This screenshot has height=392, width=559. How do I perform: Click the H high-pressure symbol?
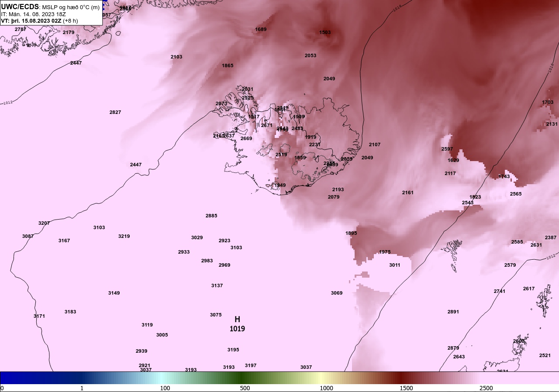237,320
